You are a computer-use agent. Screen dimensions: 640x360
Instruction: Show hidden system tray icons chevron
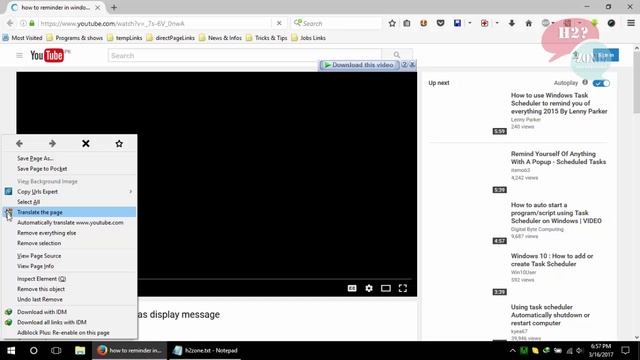click(513, 351)
